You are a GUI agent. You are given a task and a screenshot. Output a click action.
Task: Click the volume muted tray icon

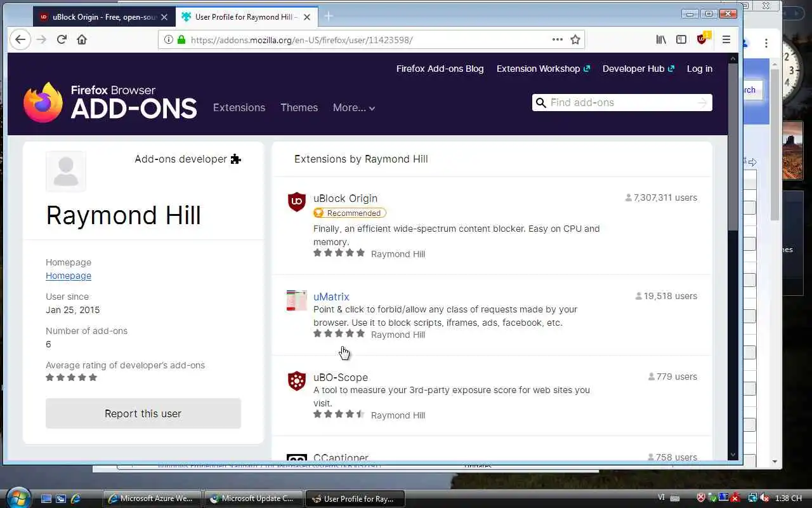point(765,498)
